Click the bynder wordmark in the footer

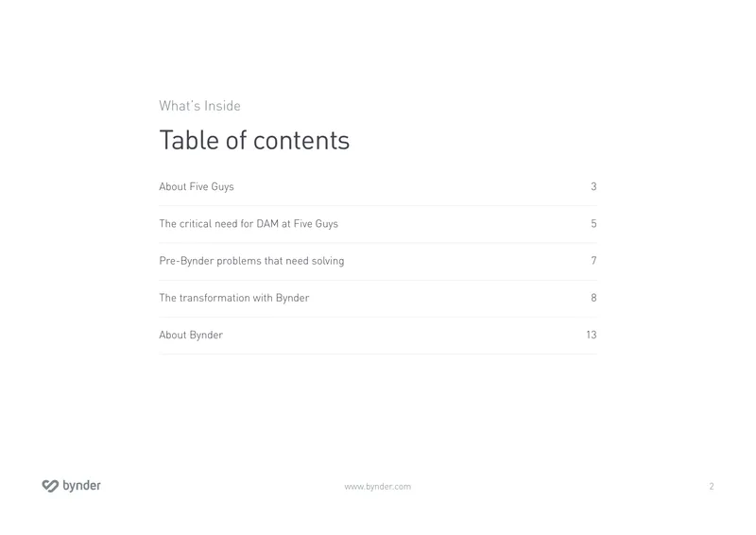coord(81,486)
